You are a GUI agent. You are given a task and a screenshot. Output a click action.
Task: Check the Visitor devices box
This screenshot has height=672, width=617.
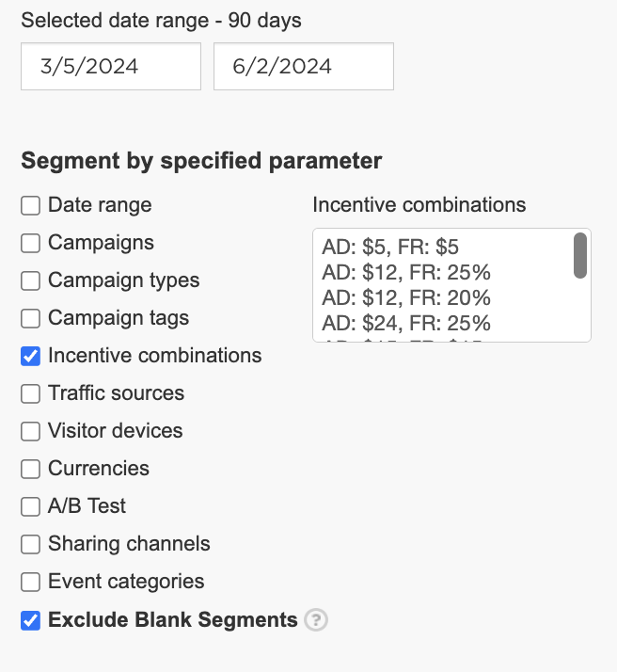pyautogui.click(x=30, y=431)
